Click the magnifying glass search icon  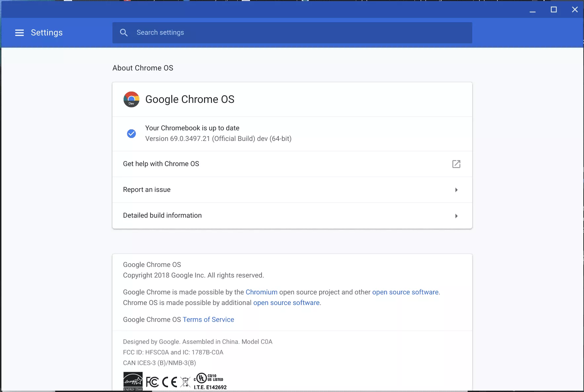(124, 32)
